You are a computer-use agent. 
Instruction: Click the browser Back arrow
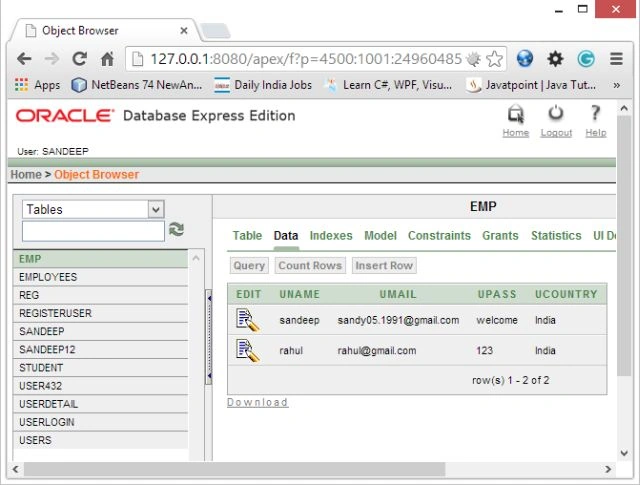pos(24,59)
